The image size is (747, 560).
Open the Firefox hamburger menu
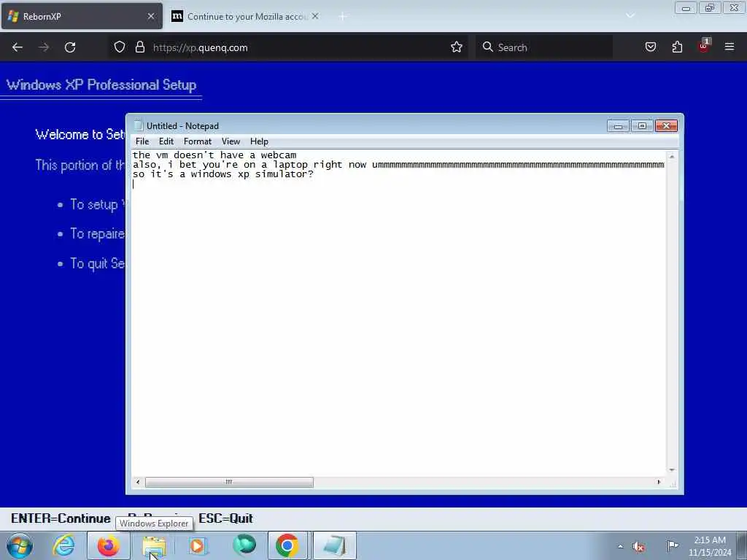click(729, 47)
